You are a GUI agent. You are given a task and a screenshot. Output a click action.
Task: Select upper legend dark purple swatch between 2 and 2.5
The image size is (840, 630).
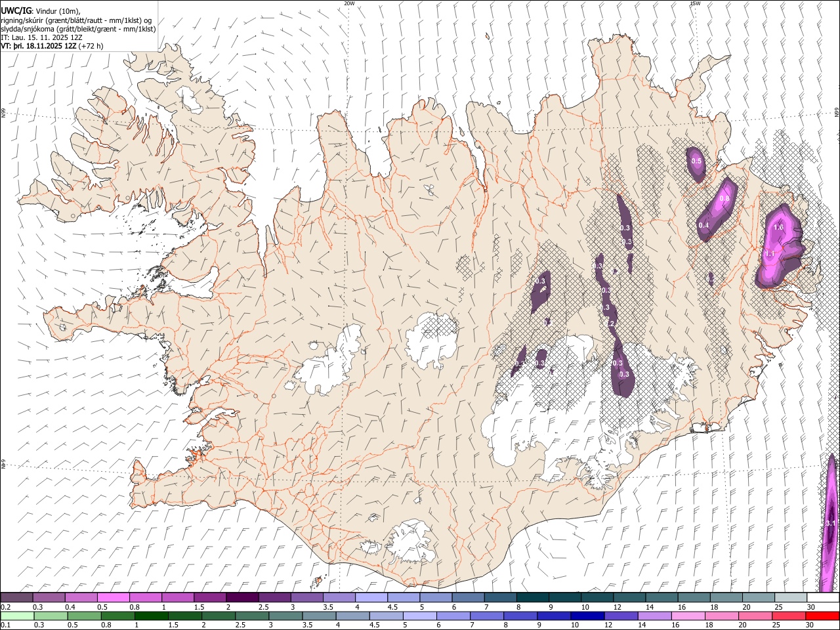tap(242, 597)
